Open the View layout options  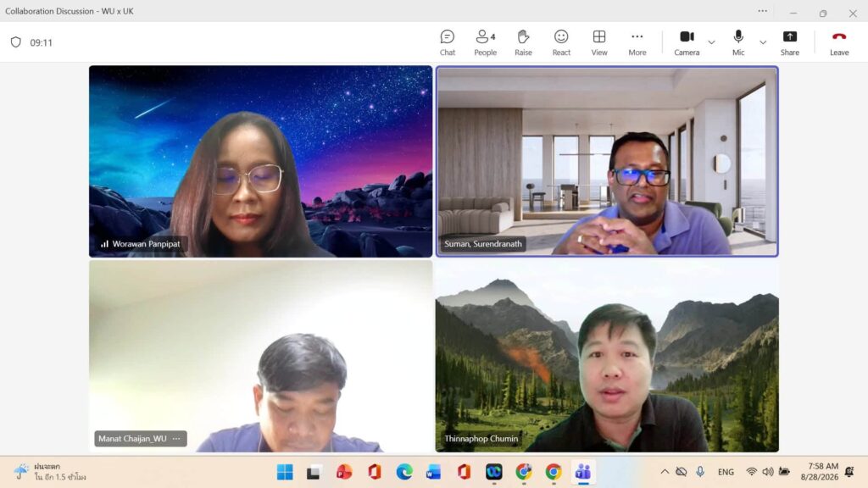599,42
